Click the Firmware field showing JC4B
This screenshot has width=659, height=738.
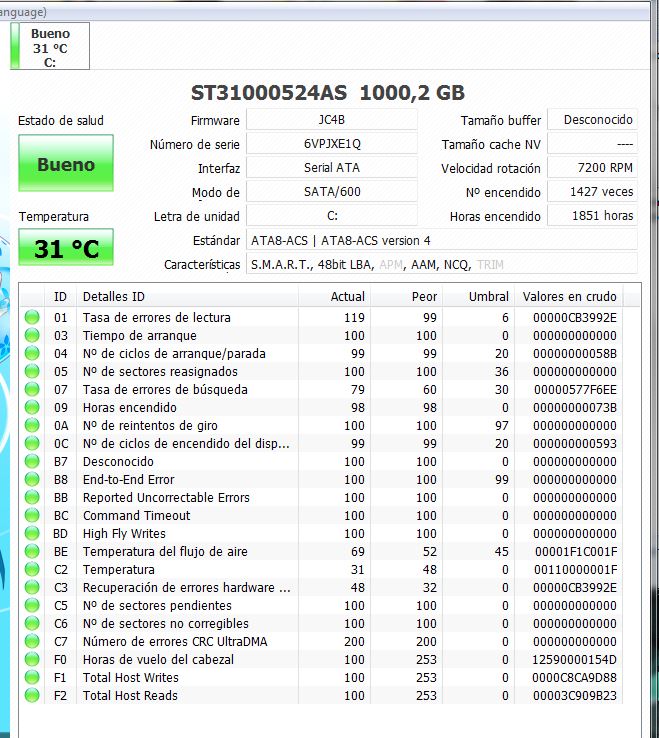pyautogui.click(x=332, y=120)
